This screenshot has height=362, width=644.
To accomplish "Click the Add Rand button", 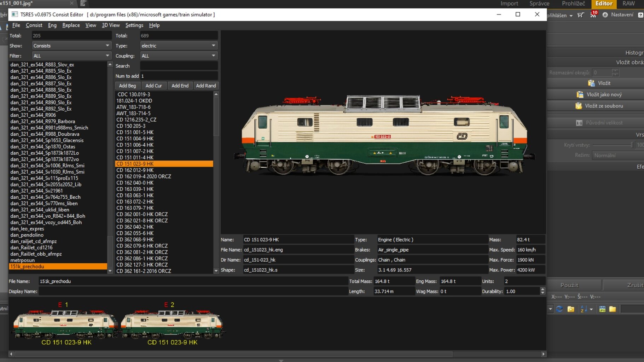I will [206, 86].
